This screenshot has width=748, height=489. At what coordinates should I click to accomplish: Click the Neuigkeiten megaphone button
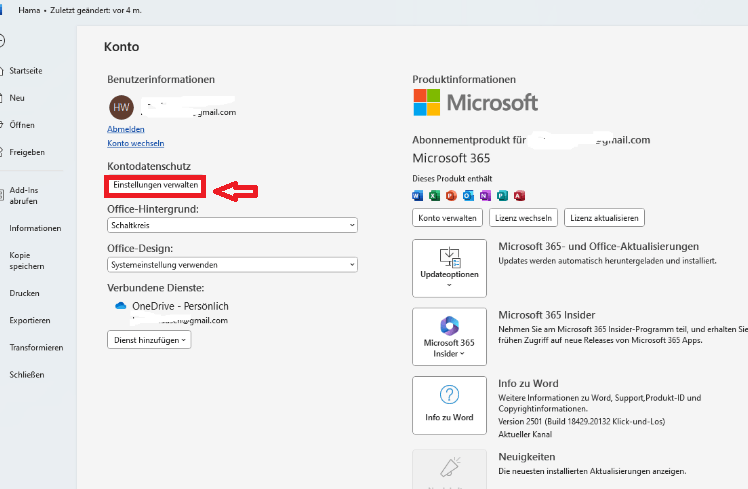[449, 469]
